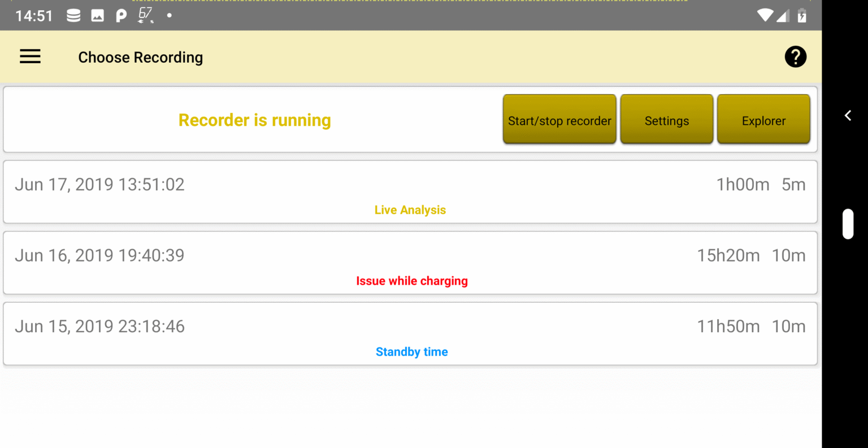
Task: Tap the image notification status icon
Action: coord(98,16)
